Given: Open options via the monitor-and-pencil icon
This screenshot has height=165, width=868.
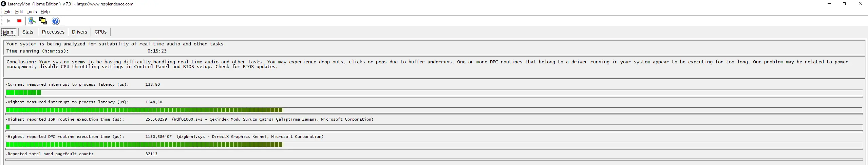Looking at the screenshot, I should pos(32,21).
